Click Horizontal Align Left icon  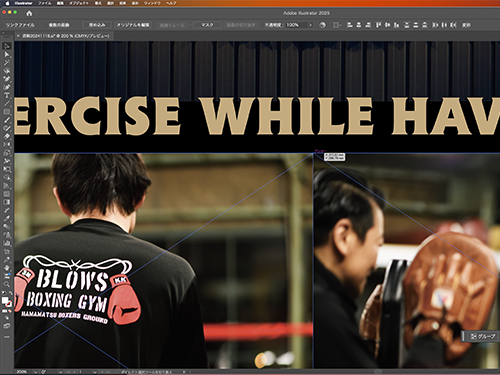click(350, 25)
